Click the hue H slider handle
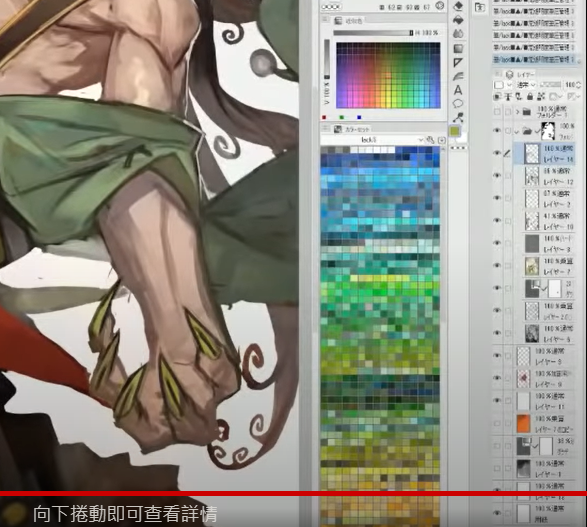 pos(411,33)
